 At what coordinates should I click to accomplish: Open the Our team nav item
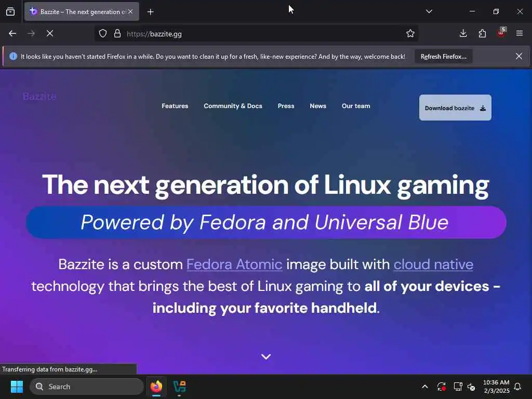(x=356, y=106)
